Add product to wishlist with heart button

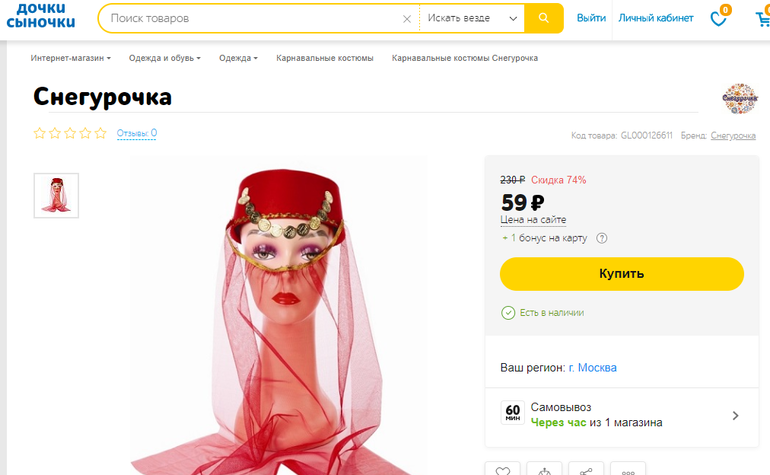click(502, 470)
